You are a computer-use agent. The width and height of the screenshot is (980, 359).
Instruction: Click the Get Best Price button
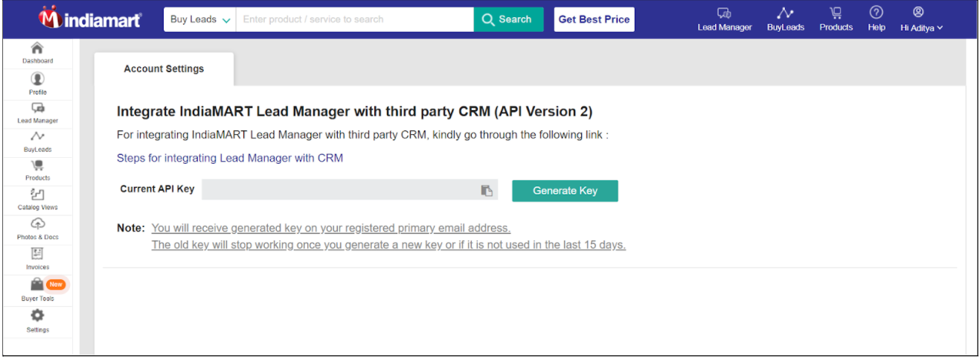[594, 19]
